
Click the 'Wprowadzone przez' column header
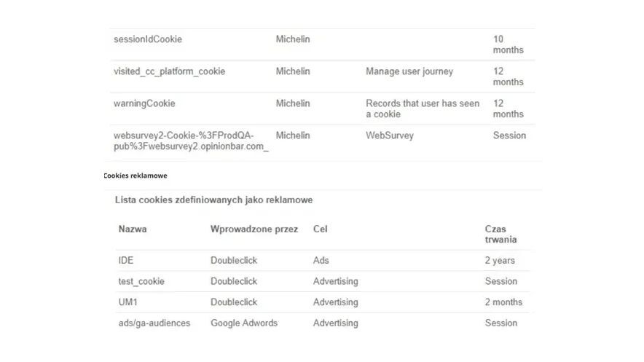254,229
